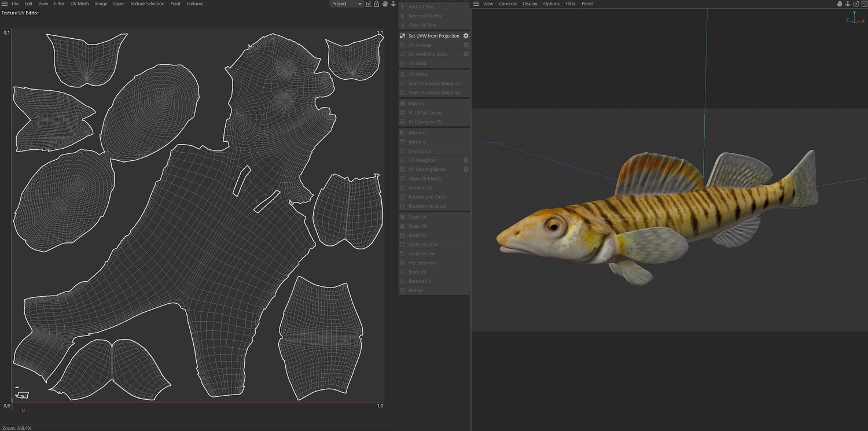Click Add UV Pins

(x=434, y=6)
